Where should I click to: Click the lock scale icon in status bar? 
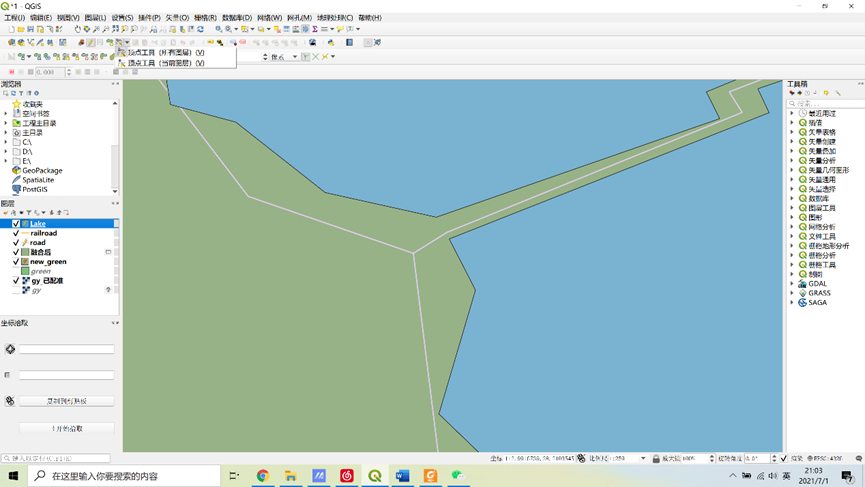pos(656,458)
